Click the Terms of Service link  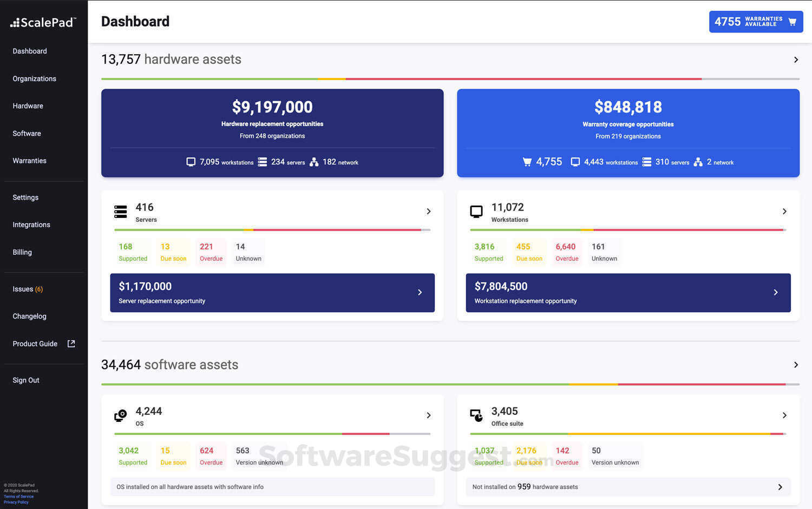(18, 496)
